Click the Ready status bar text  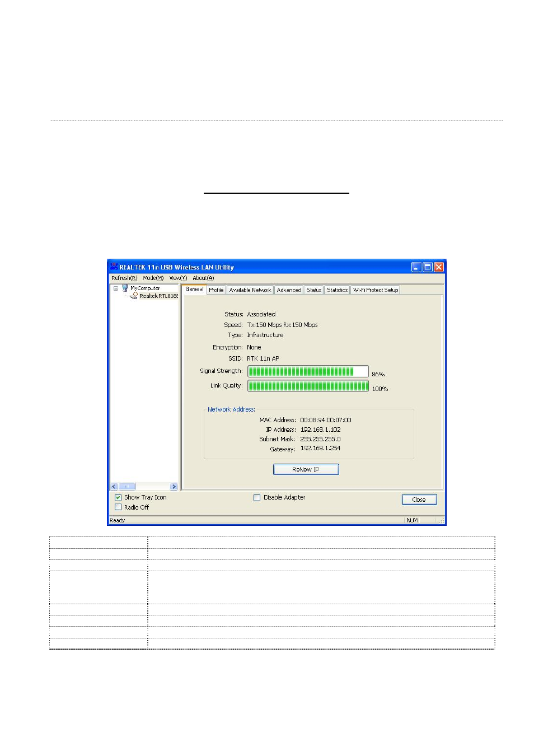[118, 520]
